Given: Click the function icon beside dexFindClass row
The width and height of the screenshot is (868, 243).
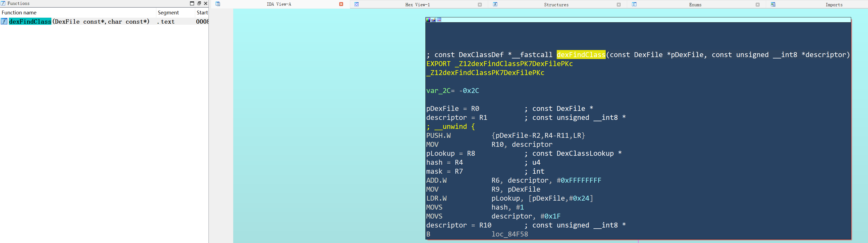Looking at the screenshot, I should [4, 21].
